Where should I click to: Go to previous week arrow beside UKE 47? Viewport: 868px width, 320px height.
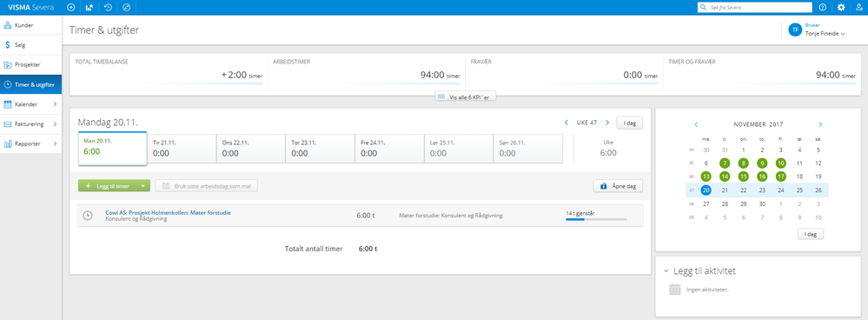pyautogui.click(x=567, y=123)
